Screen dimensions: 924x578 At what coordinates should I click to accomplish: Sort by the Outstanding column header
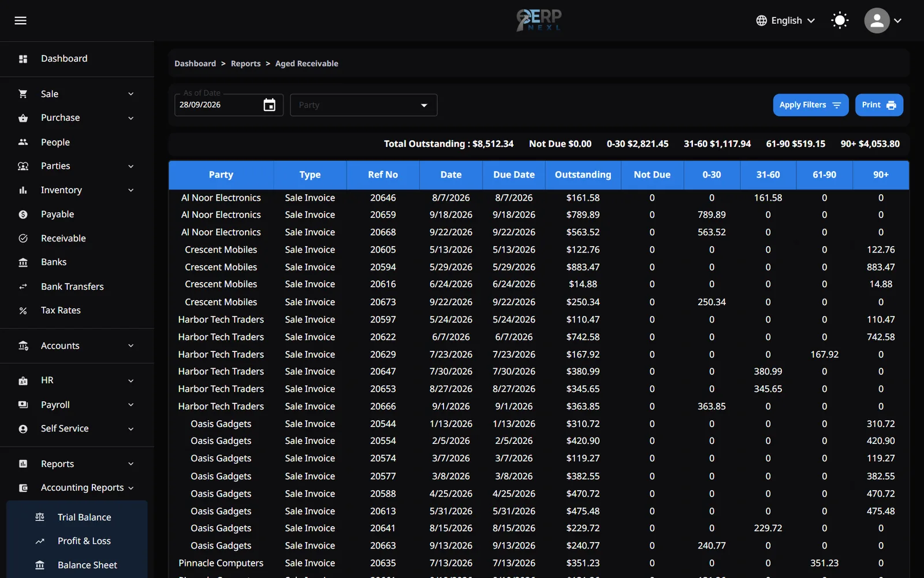click(583, 175)
